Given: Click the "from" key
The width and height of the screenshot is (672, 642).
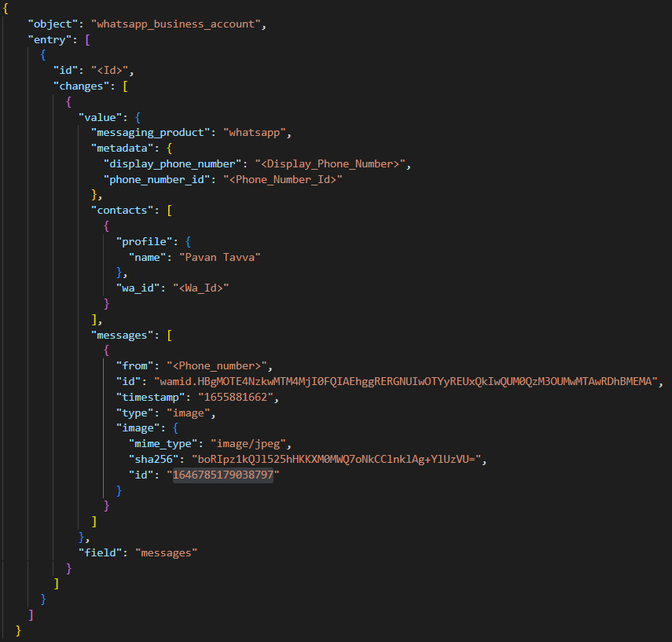Looking at the screenshot, I should tap(135, 365).
